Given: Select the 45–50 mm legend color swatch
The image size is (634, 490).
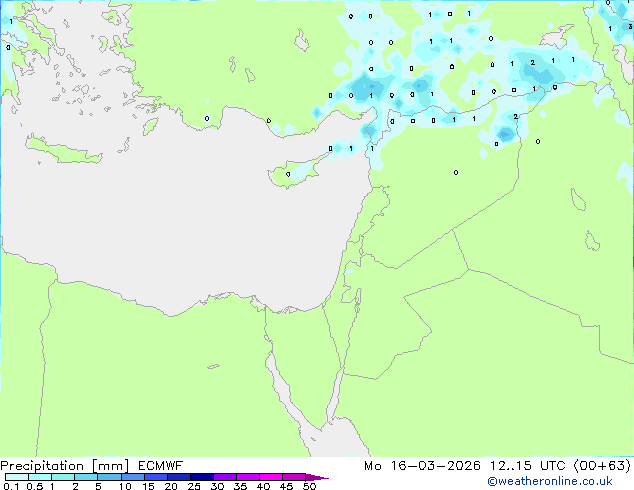Looking at the screenshot, I should tap(294, 477).
